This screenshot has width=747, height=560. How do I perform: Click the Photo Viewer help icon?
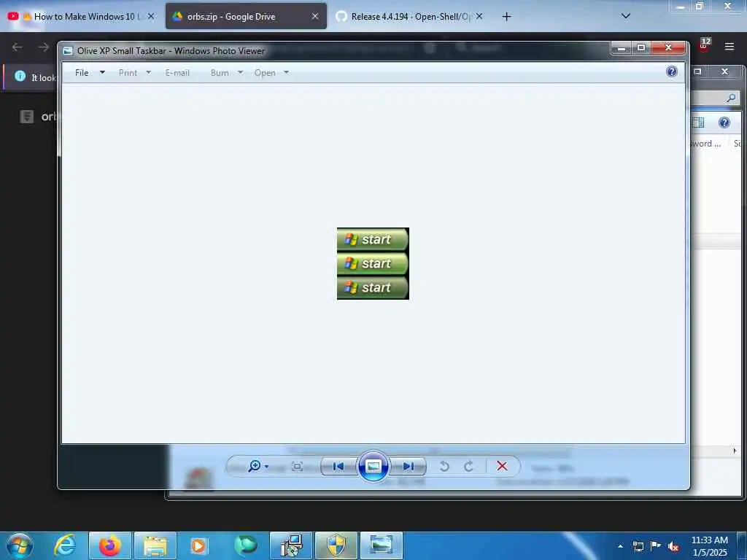[672, 71]
